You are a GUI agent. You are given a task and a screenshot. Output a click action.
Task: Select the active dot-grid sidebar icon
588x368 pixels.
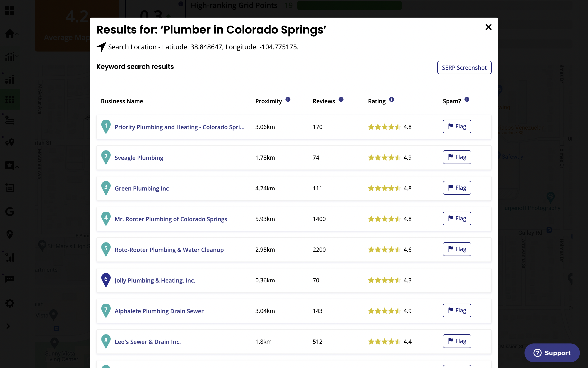[x=10, y=99]
